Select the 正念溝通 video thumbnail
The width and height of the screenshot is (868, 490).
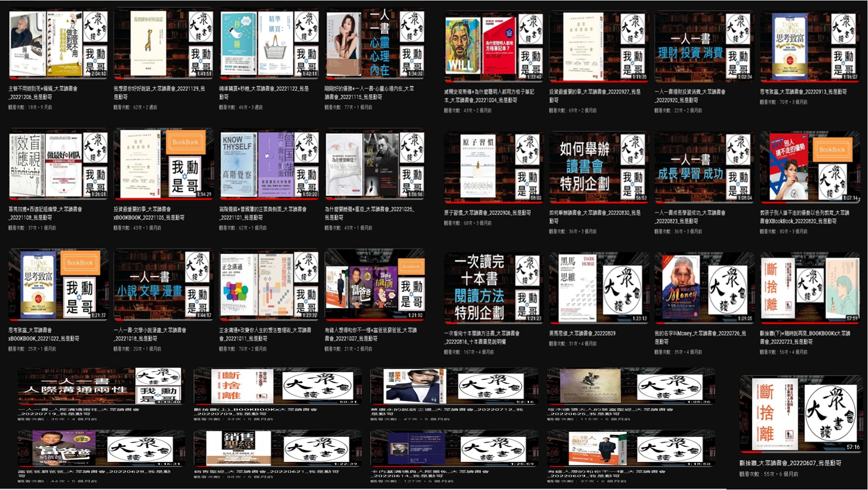[x=269, y=284]
